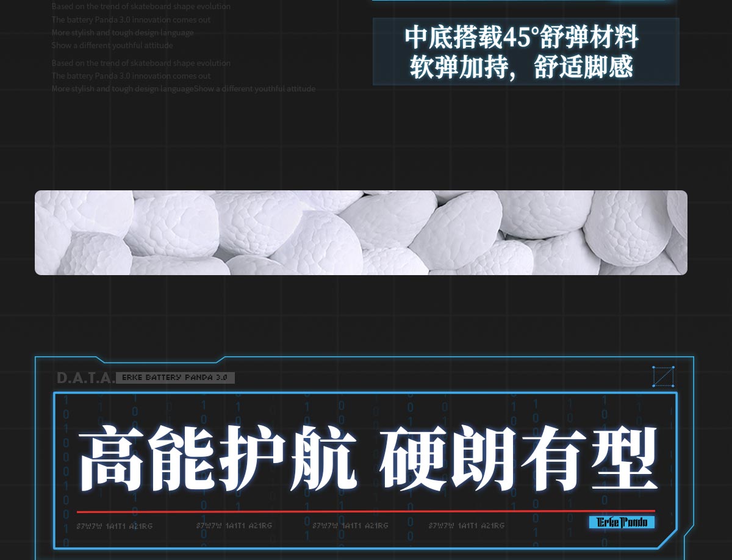Click the text 软弹加持, 舒适脚感
732x560 pixels.
click(x=522, y=67)
